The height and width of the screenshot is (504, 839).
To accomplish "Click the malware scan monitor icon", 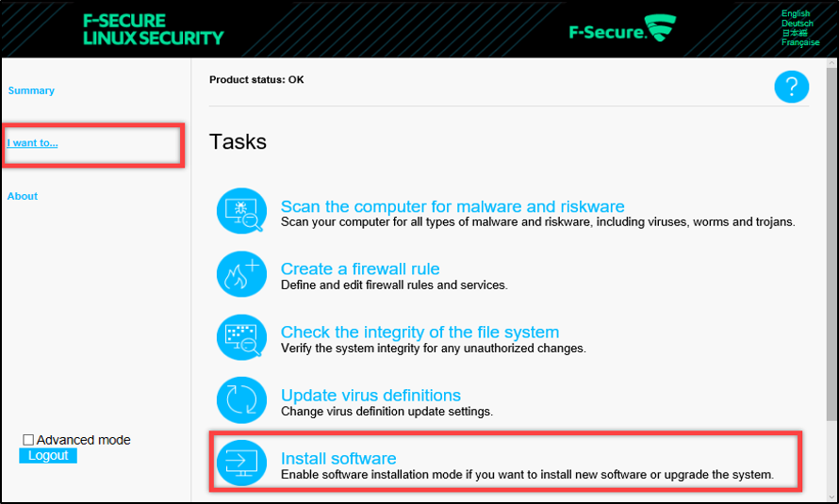I will click(x=241, y=211).
